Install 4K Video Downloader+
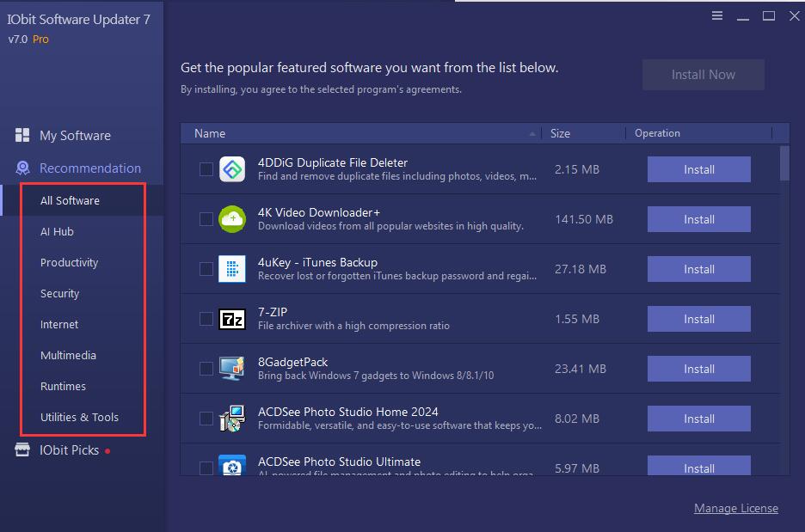 coord(698,219)
